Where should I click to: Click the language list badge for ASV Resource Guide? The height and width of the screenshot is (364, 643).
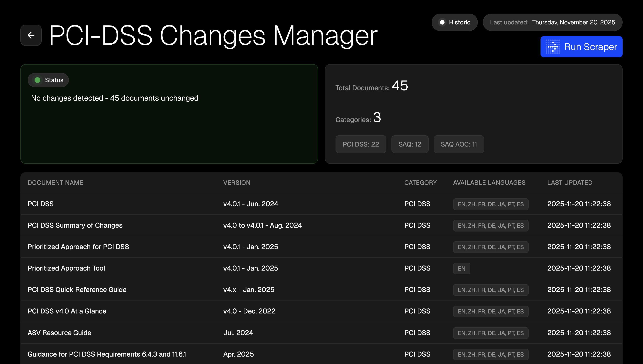click(490, 333)
